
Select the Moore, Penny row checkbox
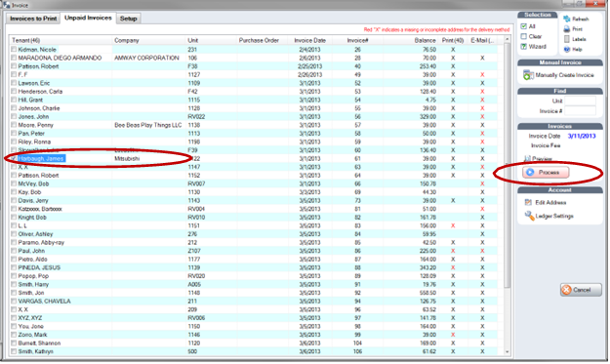14,125
